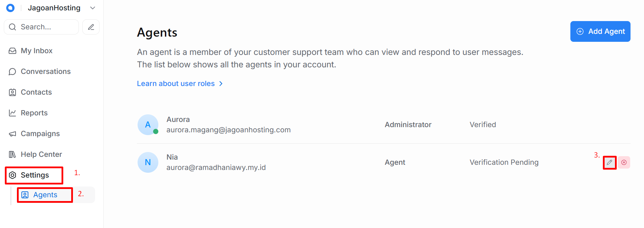Image resolution: width=644 pixels, height=228 pixels.
Task: Edit the agent Nia using the pencil icon
Action: click(609, 162)
